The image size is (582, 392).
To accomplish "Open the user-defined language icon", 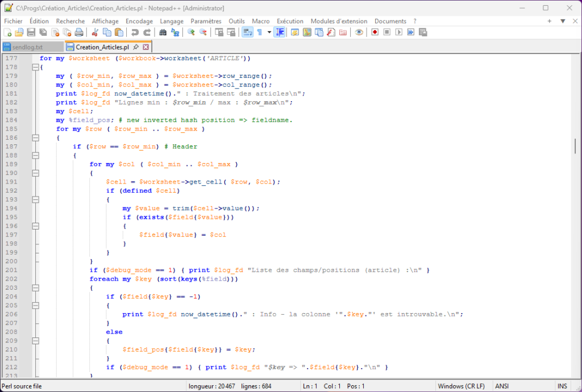I will click(295, 32).
